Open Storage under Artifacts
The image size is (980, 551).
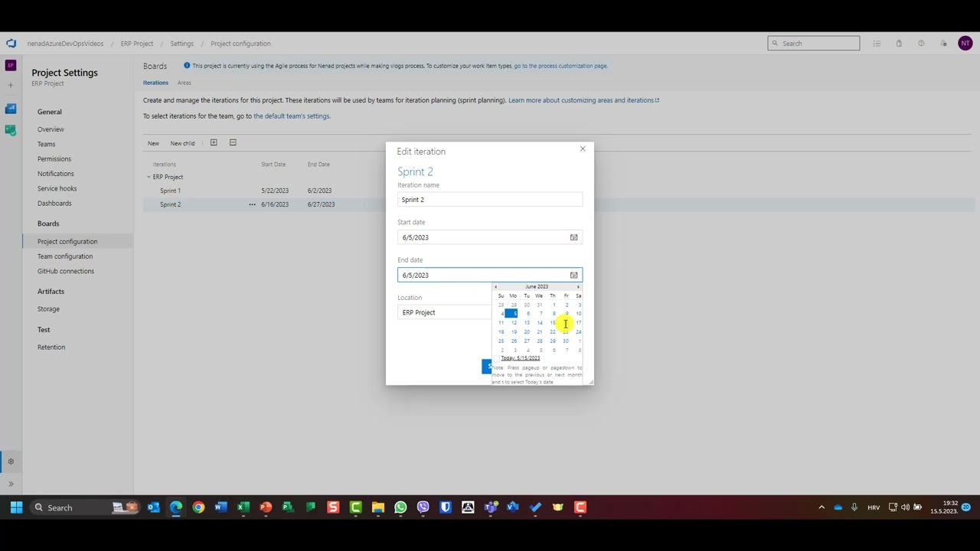(48, 309)
